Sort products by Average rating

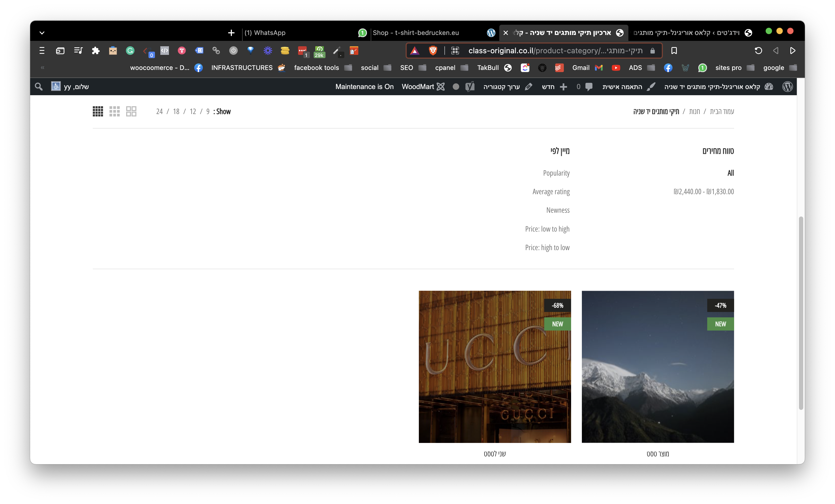[x=551, y=192]
